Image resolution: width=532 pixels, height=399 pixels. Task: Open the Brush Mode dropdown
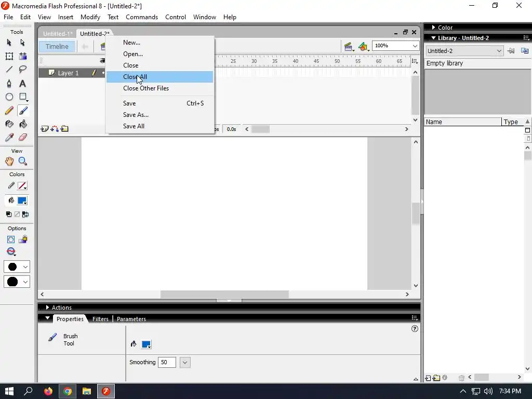click(11, 252)
